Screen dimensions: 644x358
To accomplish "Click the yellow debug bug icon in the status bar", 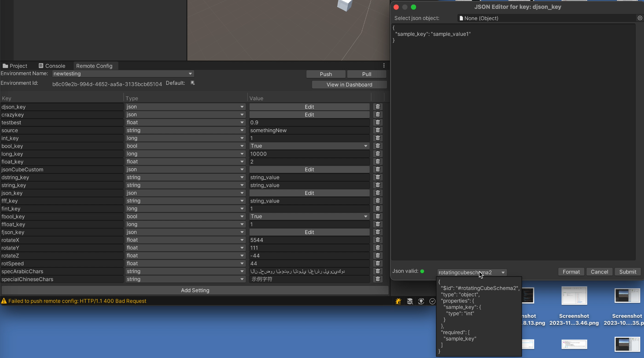I will point(398,301).
